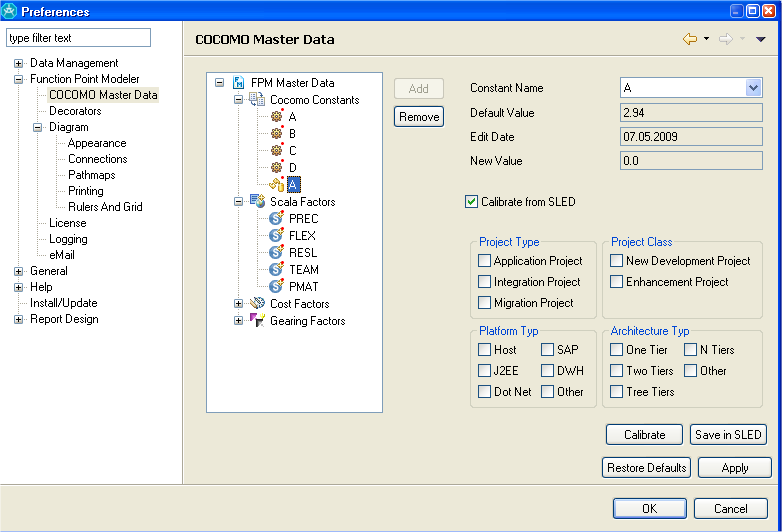Viewport: 782px width, 532px height.
Task: Click the FPM Master Data root icon
Action: (238, 83)
